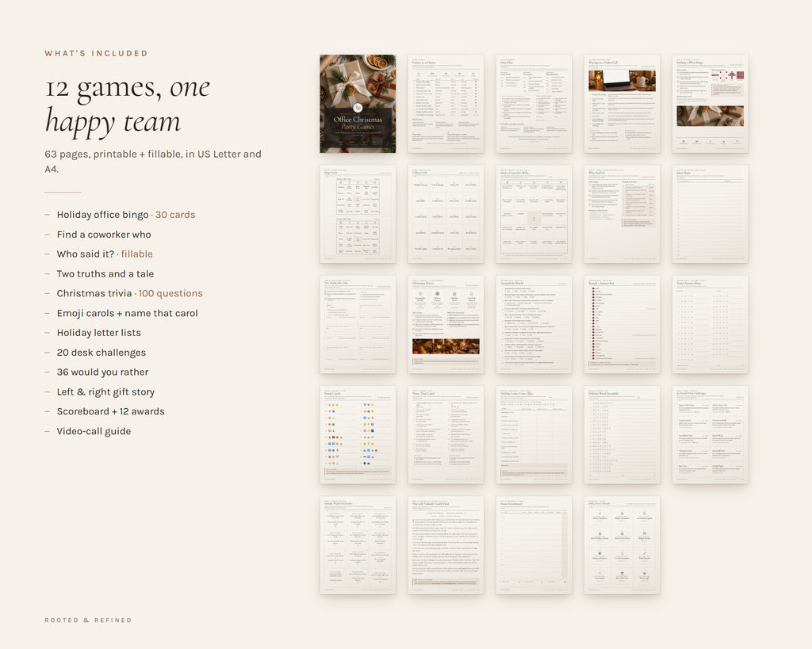Click the '63 pages, printable + fillable' subtitle
The image size is (812, 649).
coord(153,162)
